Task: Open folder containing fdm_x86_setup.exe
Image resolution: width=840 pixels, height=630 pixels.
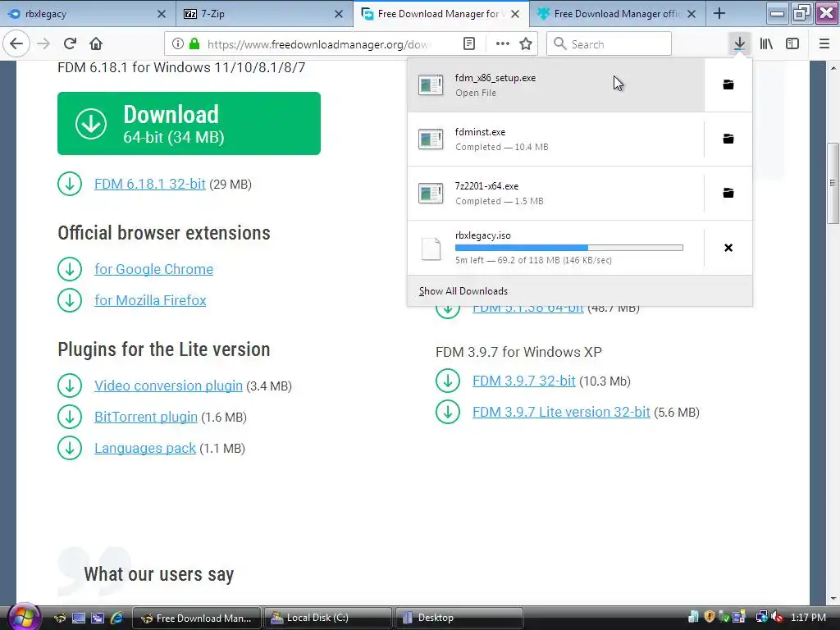Action: pyautogui.click(x=728, y=84)
